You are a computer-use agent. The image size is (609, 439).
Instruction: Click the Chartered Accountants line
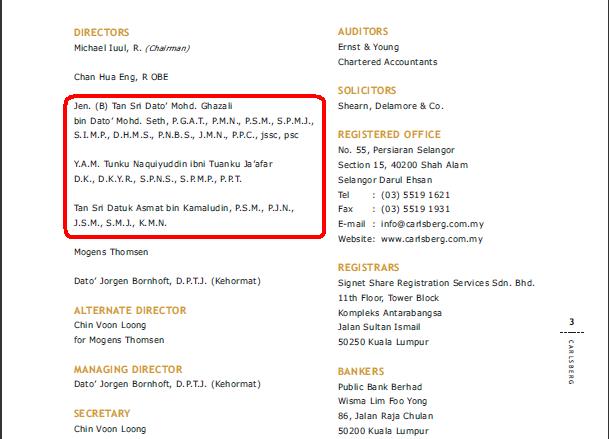point(388,62)
